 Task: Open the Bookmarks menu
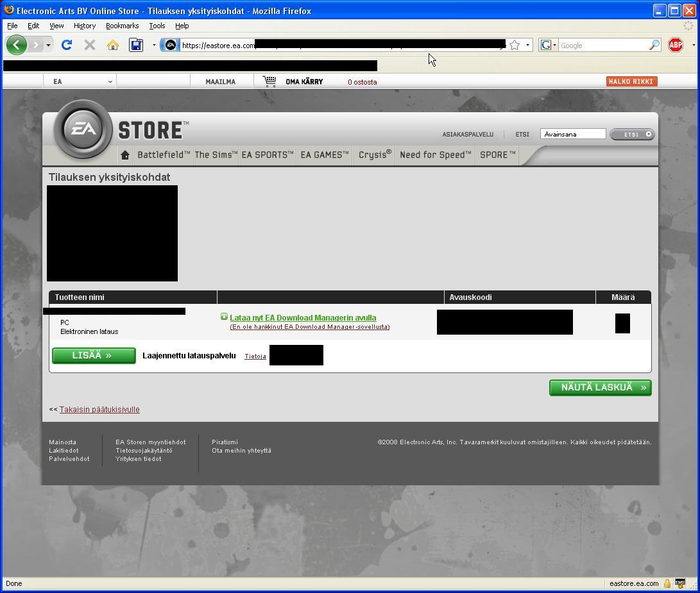[x=122, y=26]
